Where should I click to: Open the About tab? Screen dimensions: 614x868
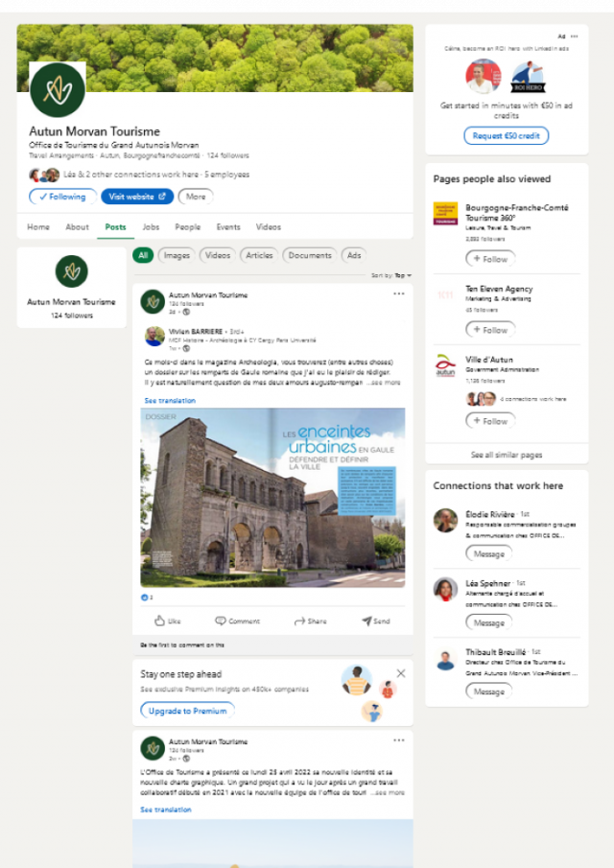click(77, 227)
